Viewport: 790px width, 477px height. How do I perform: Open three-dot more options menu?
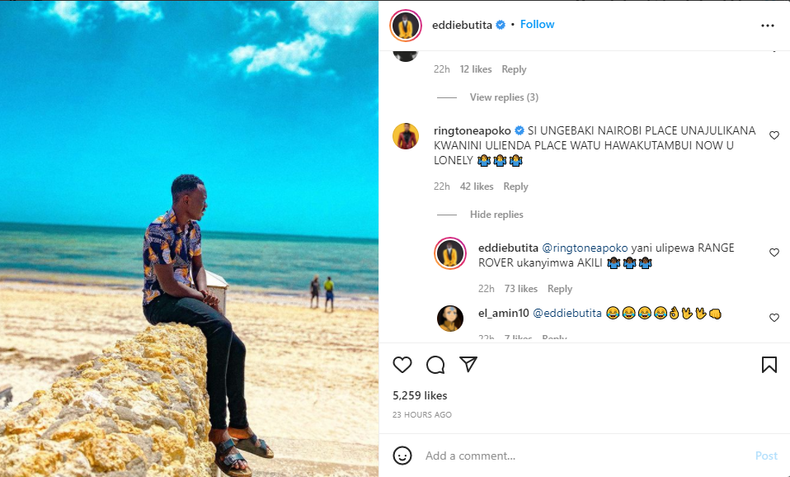tap(767, 25)
